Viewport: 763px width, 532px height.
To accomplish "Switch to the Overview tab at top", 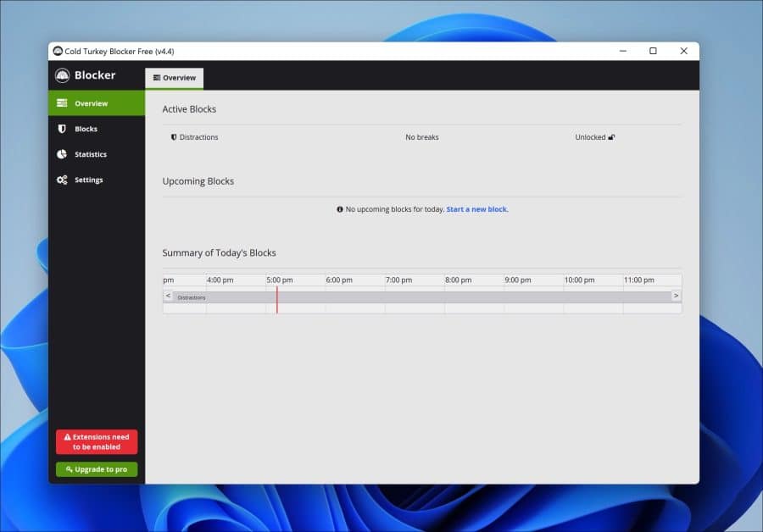I will point(174,78).
